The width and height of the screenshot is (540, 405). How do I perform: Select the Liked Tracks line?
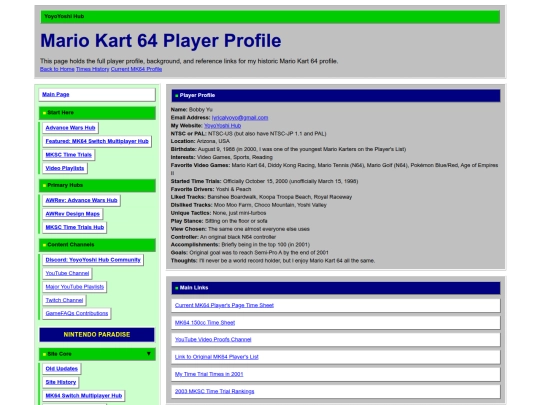tap(261, 197)
